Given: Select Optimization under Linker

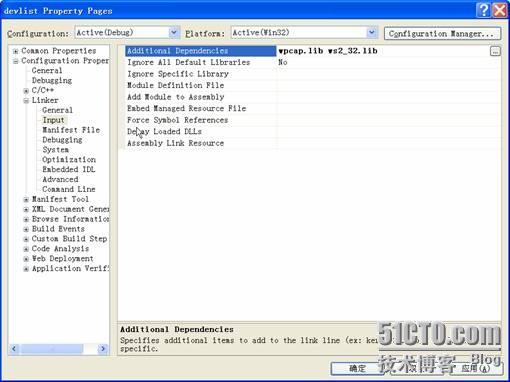Looking at the screenshot, I should coord(69,160).
